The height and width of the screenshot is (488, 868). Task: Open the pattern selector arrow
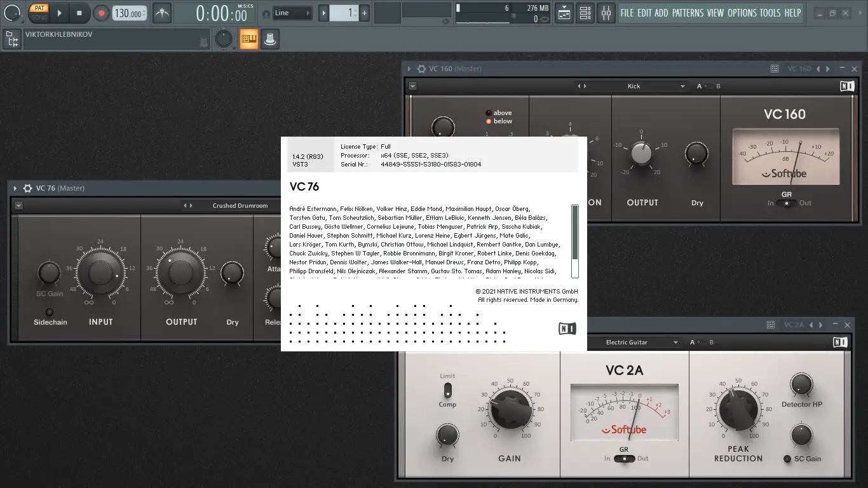[x=324, y=13]
